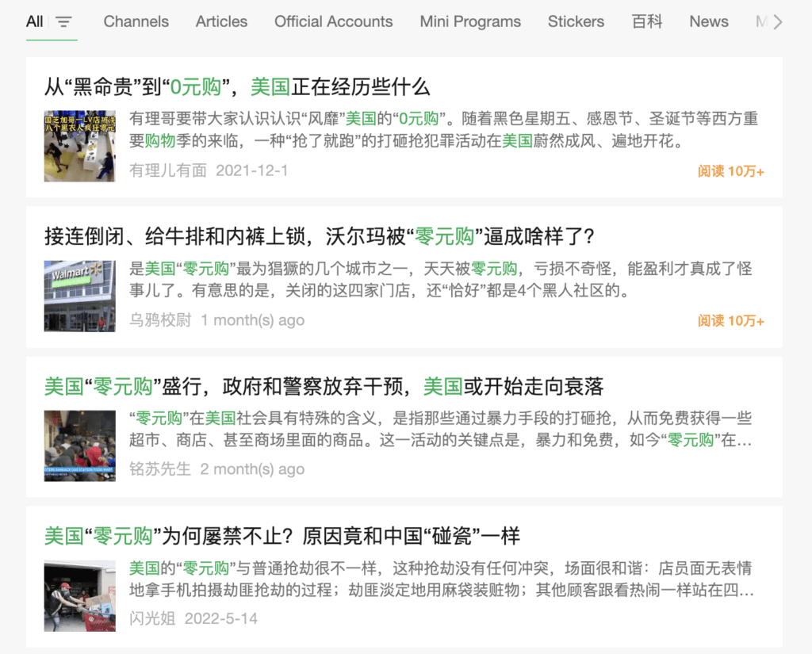Image resolution: width=812 pixels, height=654 pixels.
Task: Open the 百科 tab
Action: tap(647, 21)
